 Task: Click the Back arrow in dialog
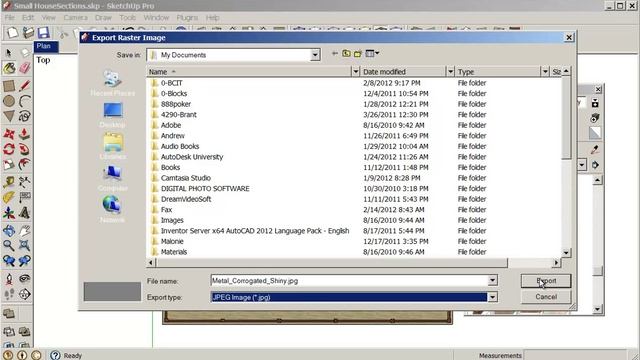tap(335, 53)
